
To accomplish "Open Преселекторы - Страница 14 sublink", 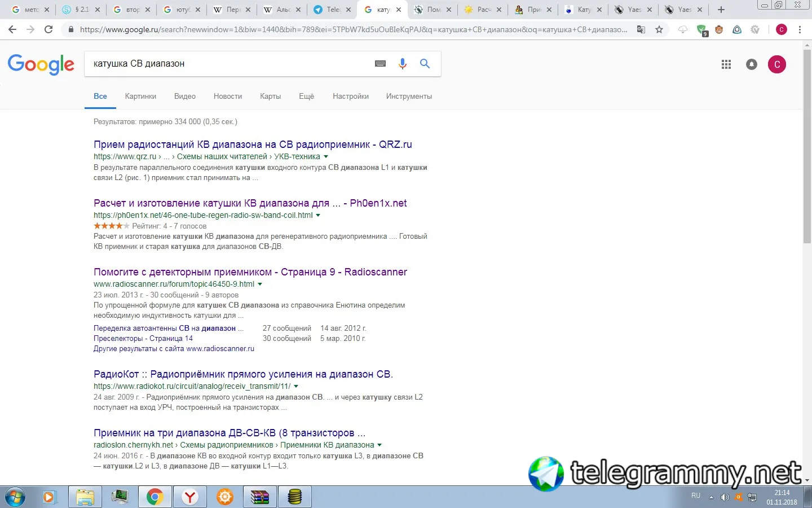I will click(143, 339).
